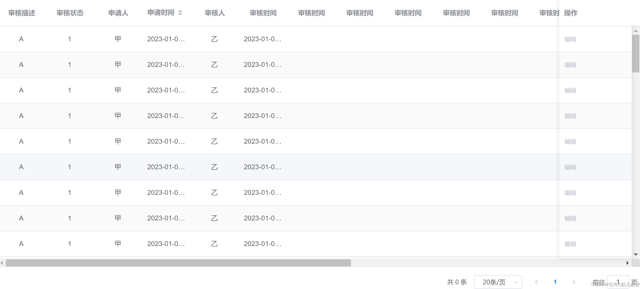644x289 pixels.
Task: Click the status 1 cell in first row
Action: pyautogui.click(x=70, y=39)
